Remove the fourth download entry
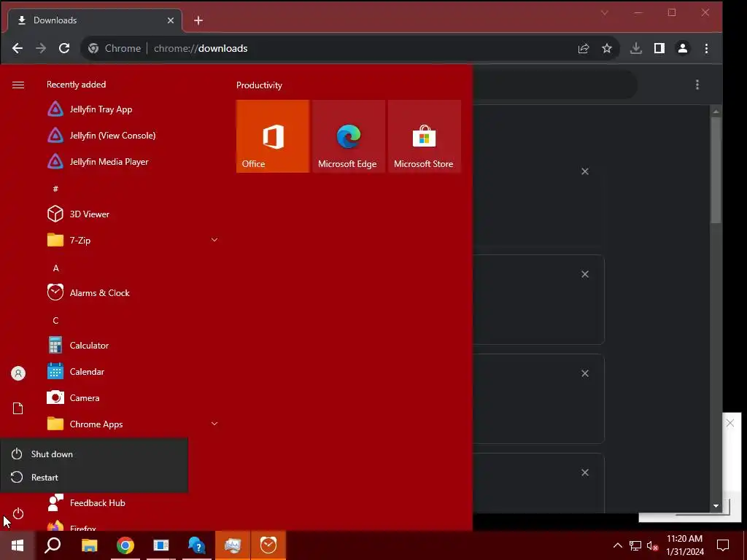Image resolution: width=747 pixels, height=560 pixels. tap(585, 472)
